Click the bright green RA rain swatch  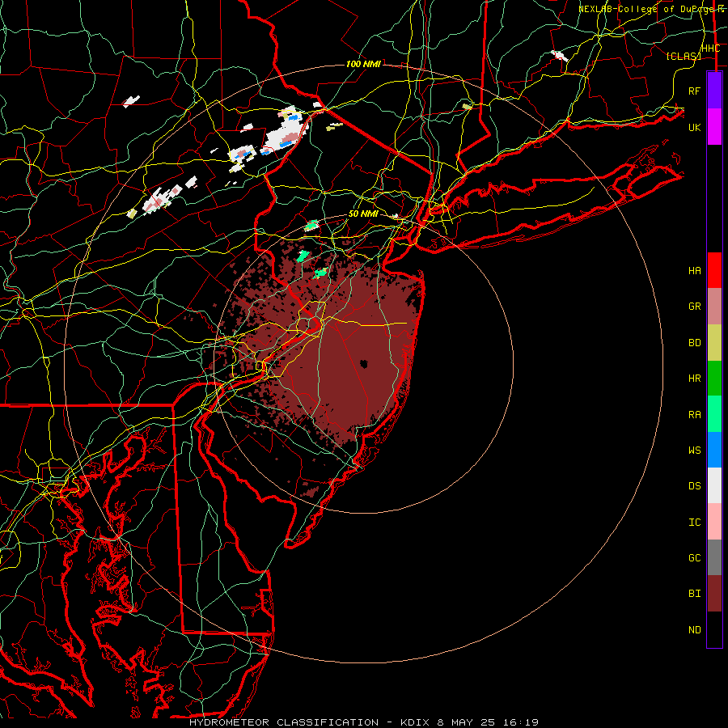click(714, 414)
